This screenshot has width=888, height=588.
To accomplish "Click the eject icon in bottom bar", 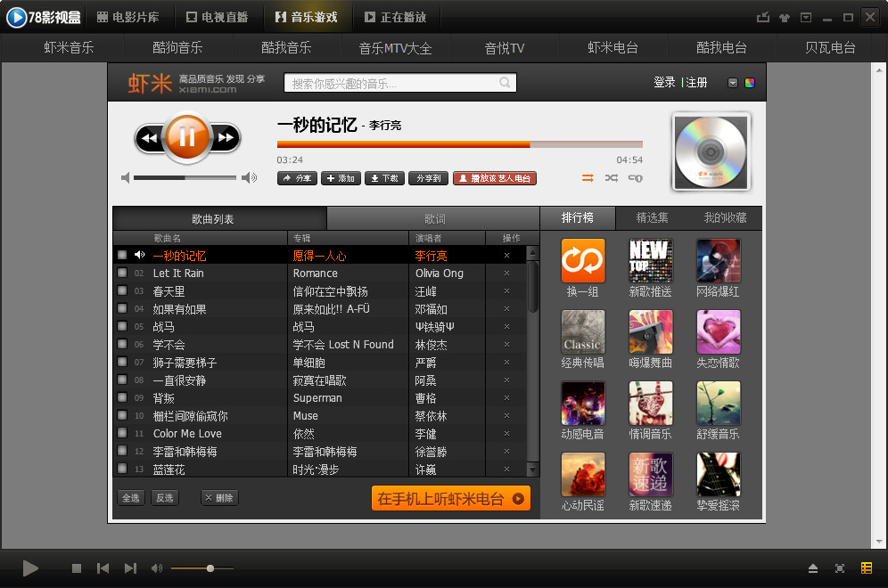I will 813,568.
